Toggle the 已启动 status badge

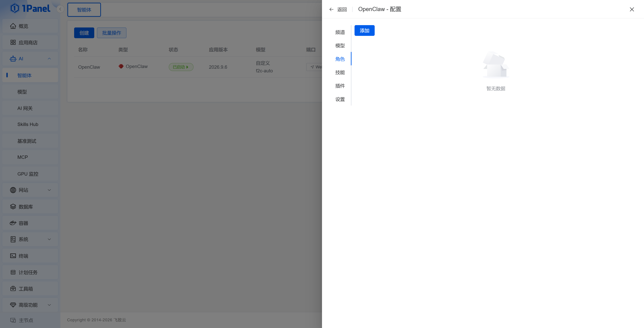pos(181,67)
